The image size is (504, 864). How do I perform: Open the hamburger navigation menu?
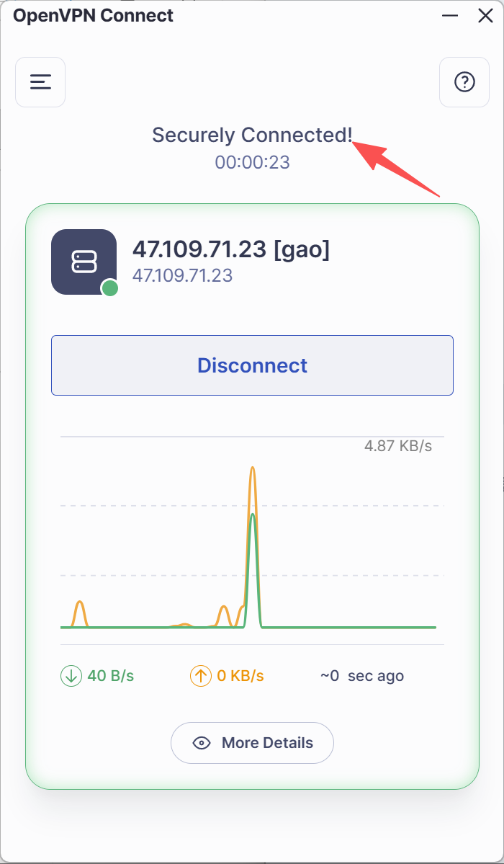(40, 82)
